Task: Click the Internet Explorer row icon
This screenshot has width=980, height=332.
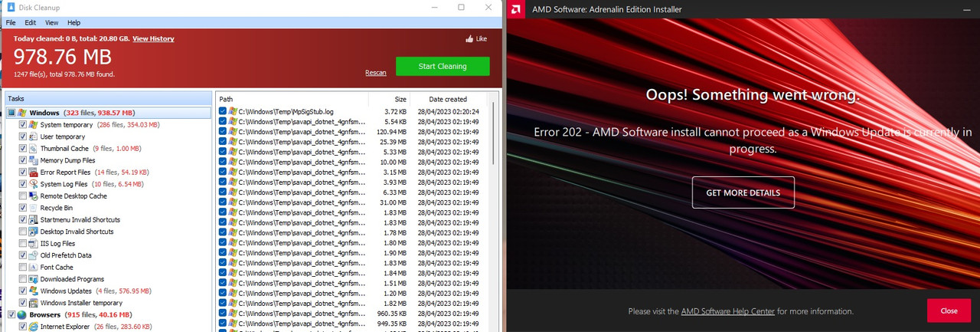Action: pos(34,327)
